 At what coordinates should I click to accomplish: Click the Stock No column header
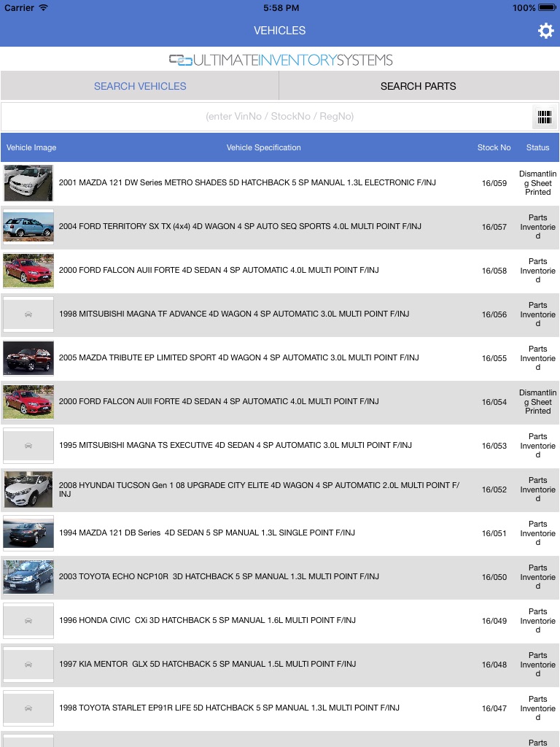click(494, 147)
